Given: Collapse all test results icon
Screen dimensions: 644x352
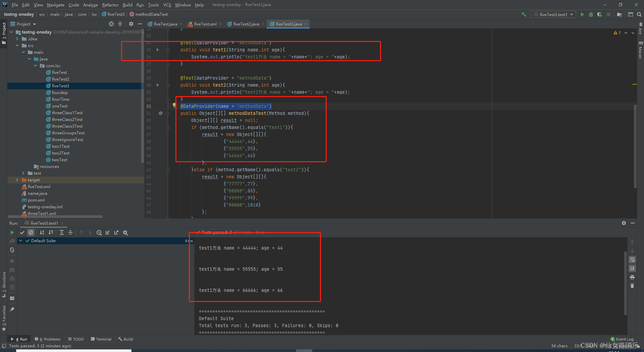Looking at the screenshot, I should (x=70, y=232).
